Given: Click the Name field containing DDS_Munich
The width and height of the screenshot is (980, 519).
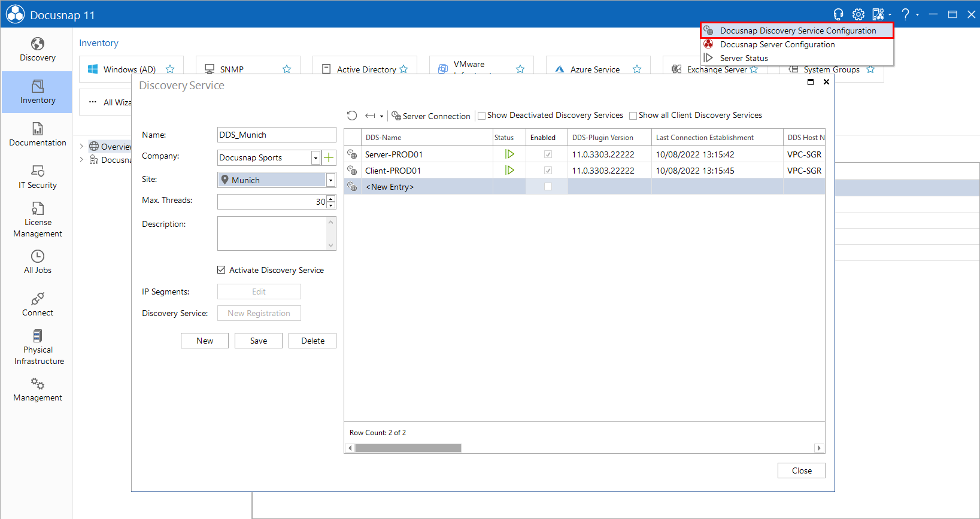Looking at the screenshot, I should [277, 135].
